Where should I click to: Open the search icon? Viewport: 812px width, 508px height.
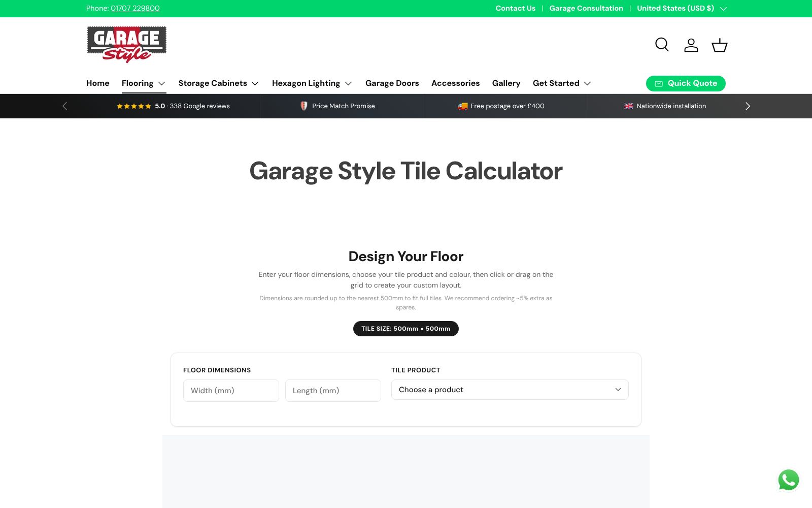click(x=662, y=45)
